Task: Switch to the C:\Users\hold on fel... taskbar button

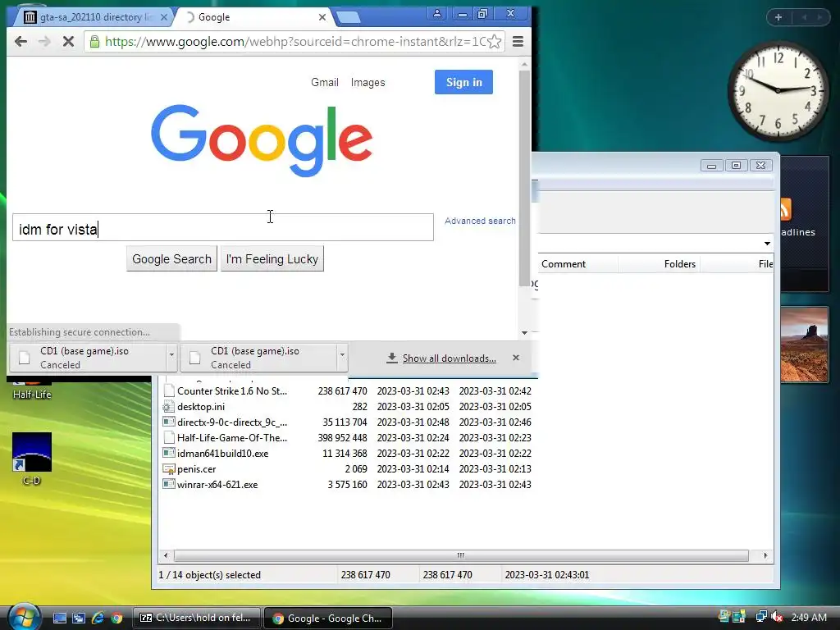Action: pos(196,618)
